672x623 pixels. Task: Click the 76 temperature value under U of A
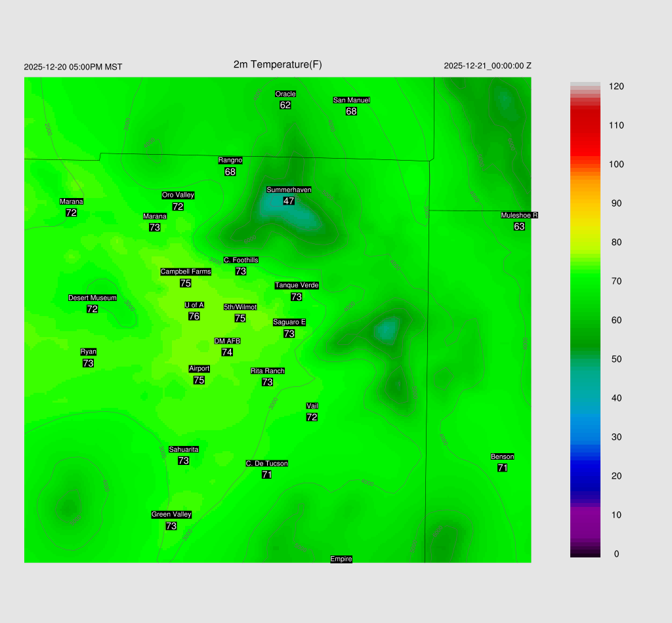(194, 316)
